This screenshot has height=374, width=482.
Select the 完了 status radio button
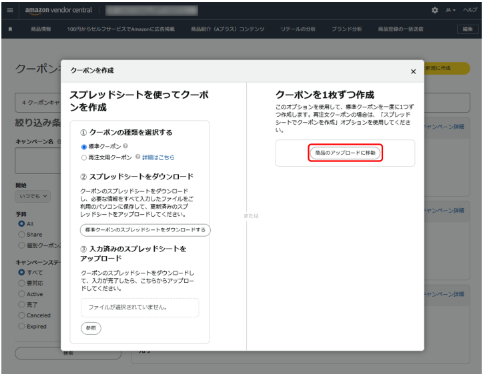(22, 305)
